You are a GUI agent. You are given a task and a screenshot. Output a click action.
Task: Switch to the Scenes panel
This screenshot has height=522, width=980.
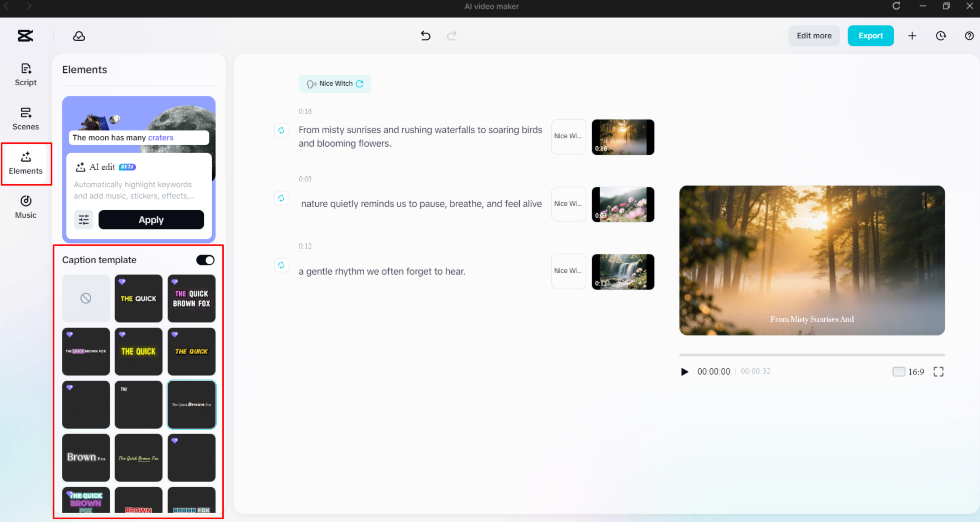click(x=25, y=119)
